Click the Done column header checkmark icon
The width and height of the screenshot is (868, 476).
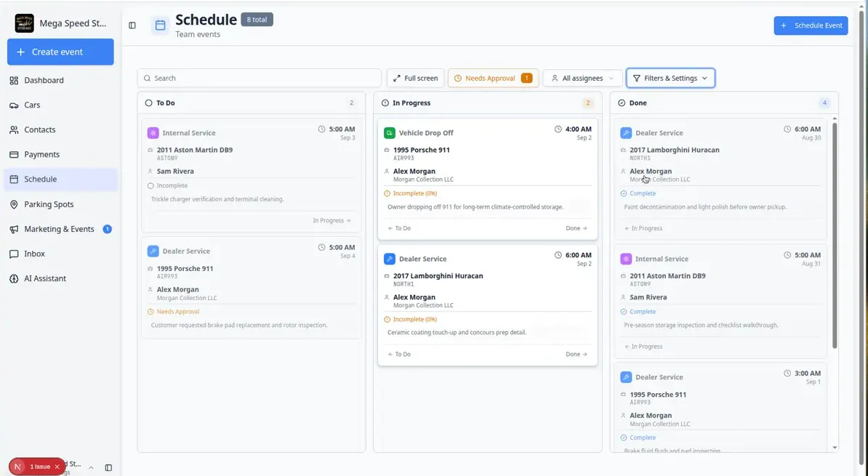622,103
